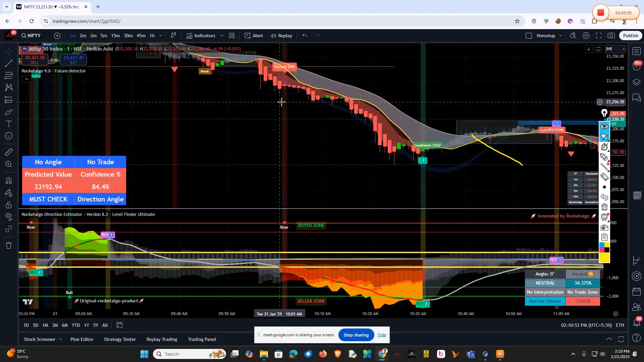Select the 1m timeframe
644x362 pixels.
[x=73, y=36]
